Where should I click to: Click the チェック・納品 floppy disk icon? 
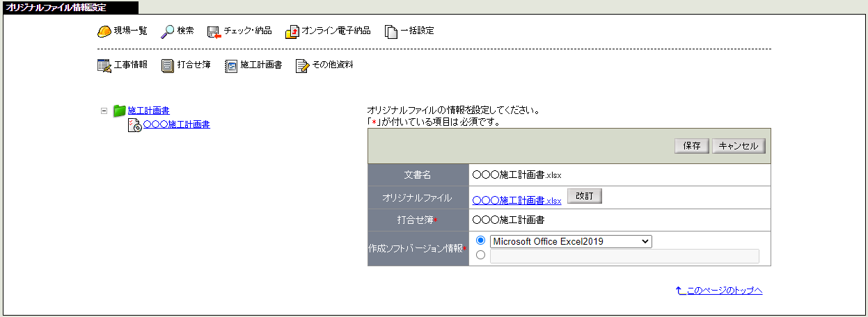[x=214, y=31]
